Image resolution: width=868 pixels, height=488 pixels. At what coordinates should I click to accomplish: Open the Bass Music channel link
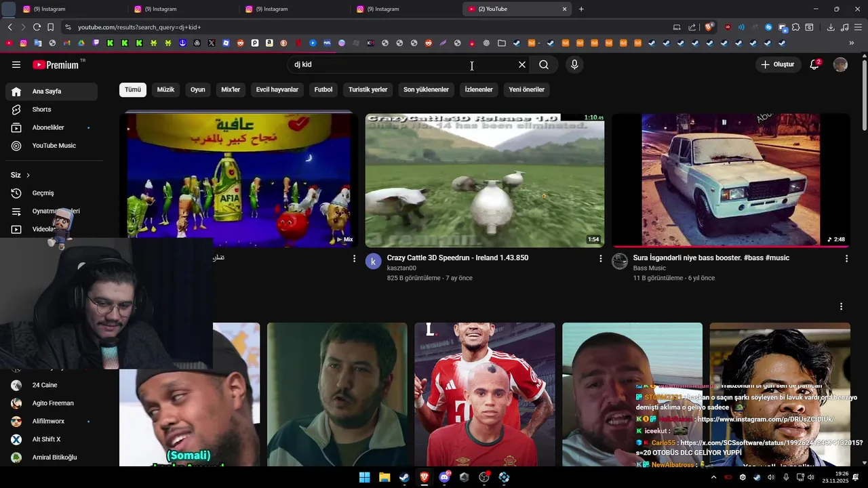click(649, 268)
